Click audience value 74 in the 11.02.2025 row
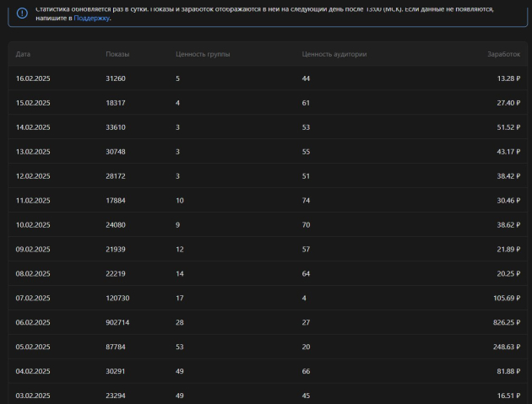The height and width of the screenshot is (404, 532). (x=306, y=201)
